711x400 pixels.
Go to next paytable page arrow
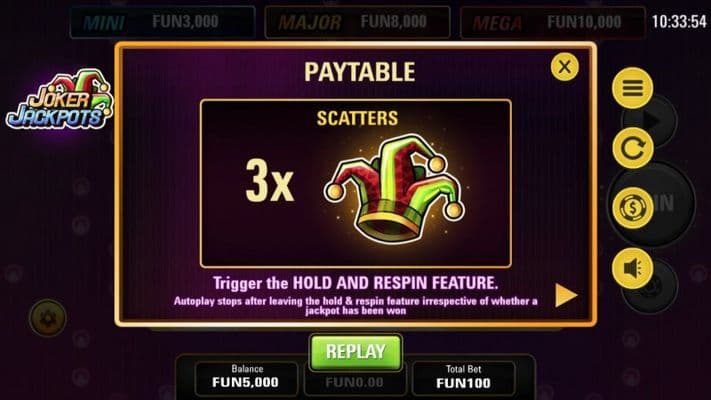[x=566, y=296]
